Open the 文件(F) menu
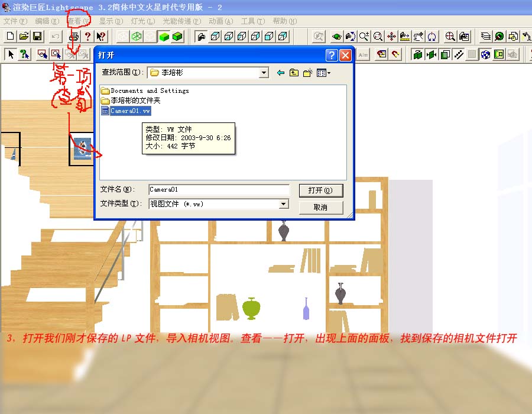532x414 pixels. coord(15,21)
